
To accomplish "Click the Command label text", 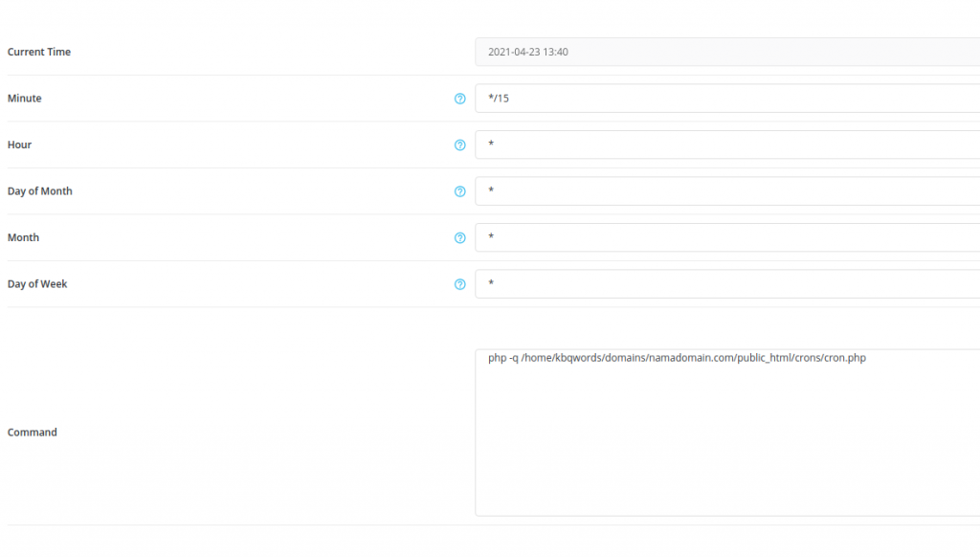I will coord(32,432).
